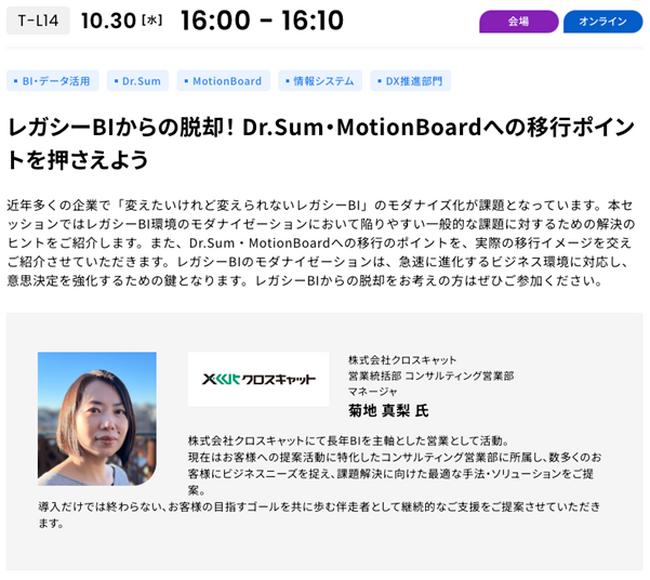
Task: Click the session description paragraph starting 近年多くの企業で
Action: click(321, 243)
